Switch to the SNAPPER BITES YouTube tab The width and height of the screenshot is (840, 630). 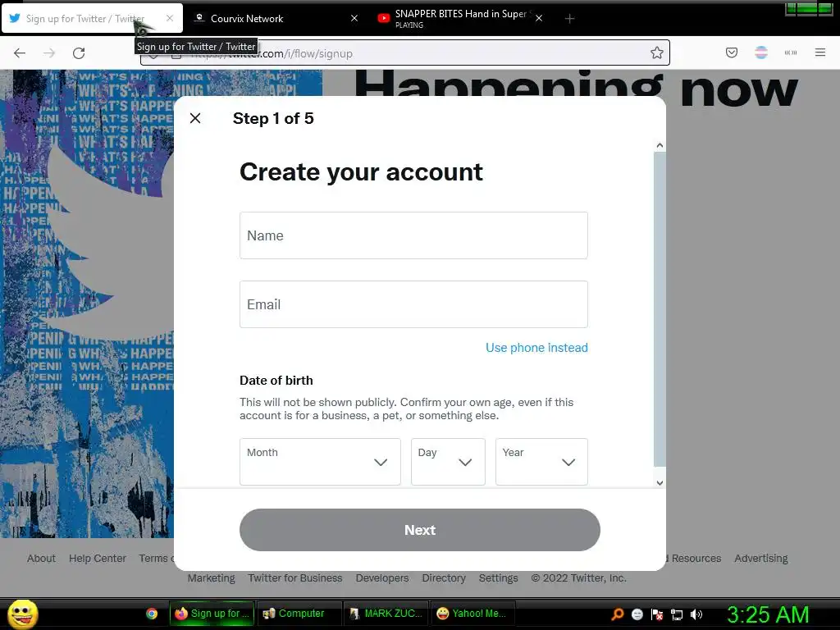tap(461, 19)
